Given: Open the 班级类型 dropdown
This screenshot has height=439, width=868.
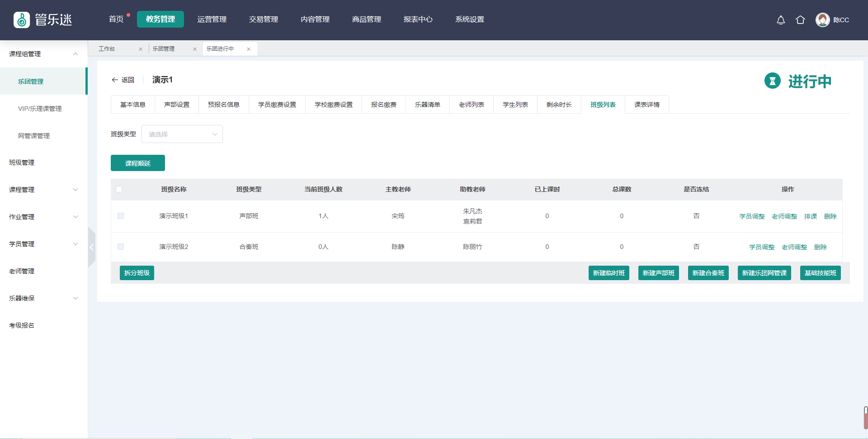Looking at the screenshot, I should pos(182,134).
